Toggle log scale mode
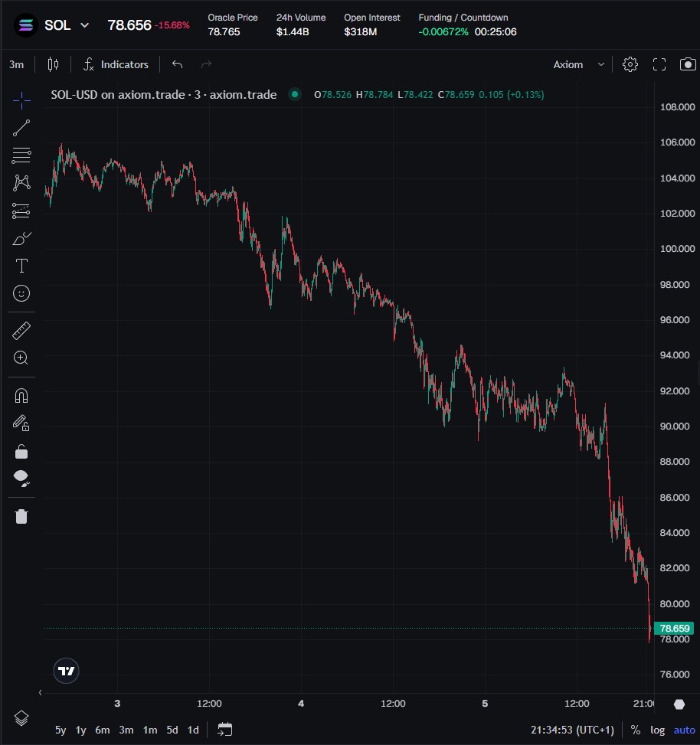 (657, 730)
